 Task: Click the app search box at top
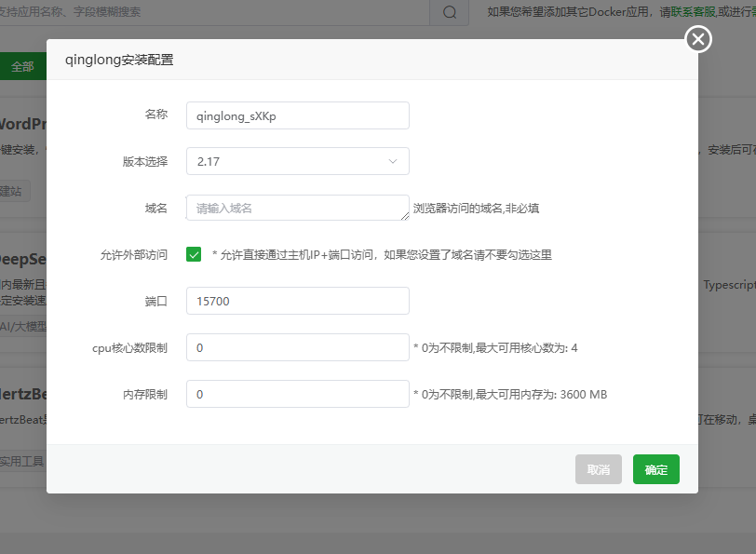point(214,12)
